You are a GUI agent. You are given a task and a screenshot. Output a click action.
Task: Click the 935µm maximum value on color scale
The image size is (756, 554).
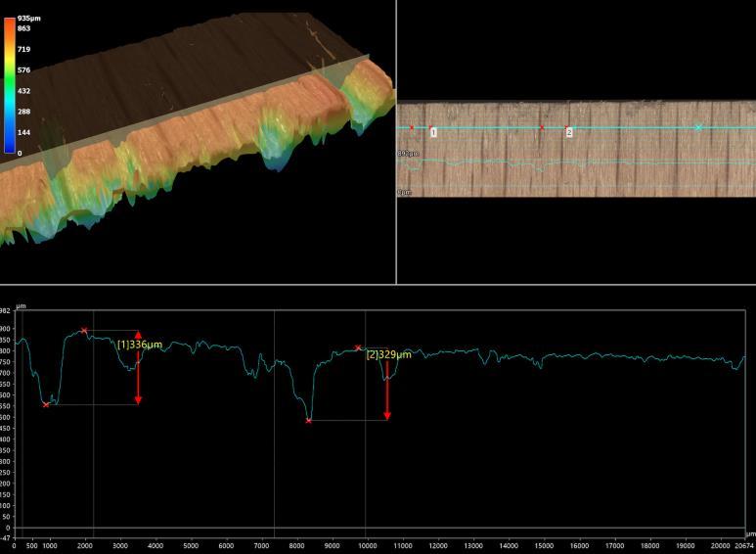click(29, 19)
